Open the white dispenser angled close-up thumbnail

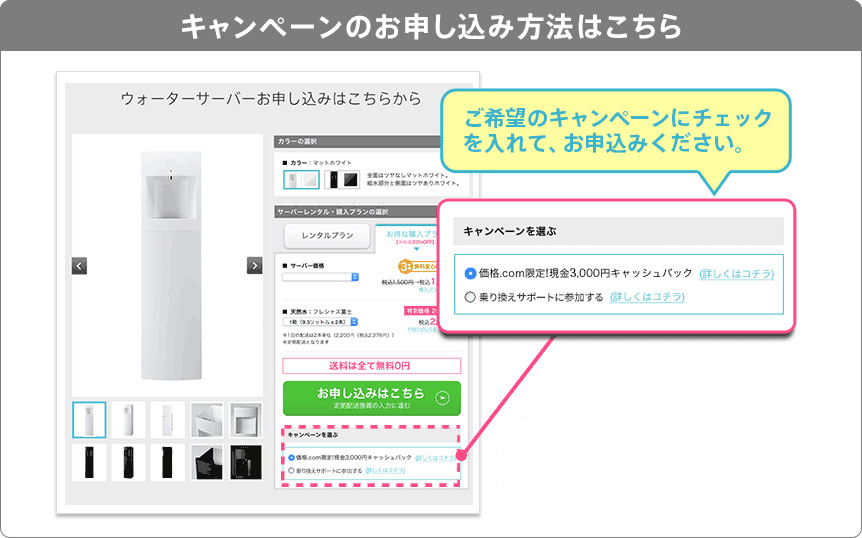tap(207, 420)
